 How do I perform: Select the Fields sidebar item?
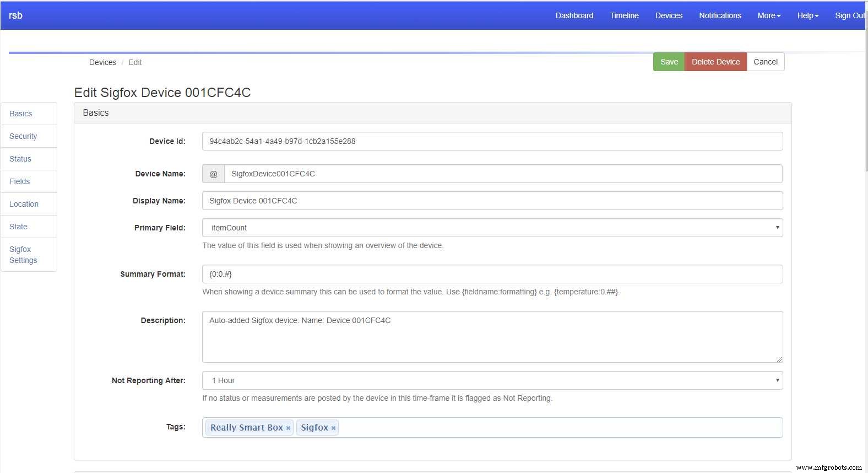(20, 181)
